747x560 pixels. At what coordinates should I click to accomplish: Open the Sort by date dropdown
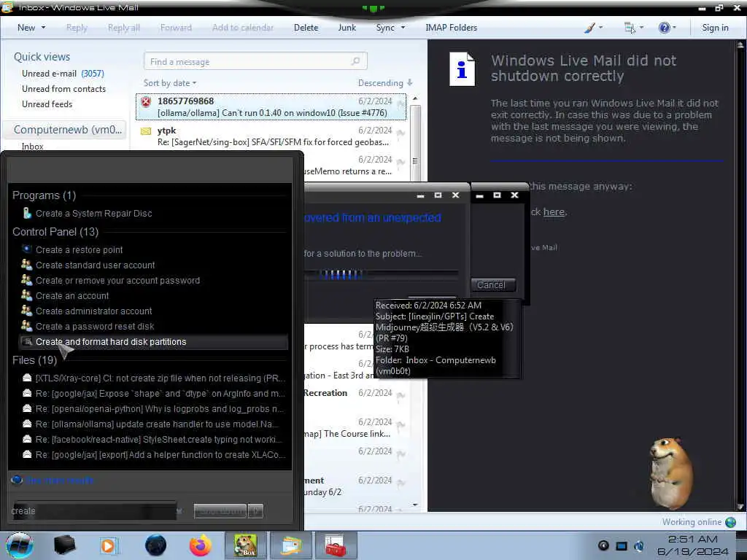tap(169, 83)
